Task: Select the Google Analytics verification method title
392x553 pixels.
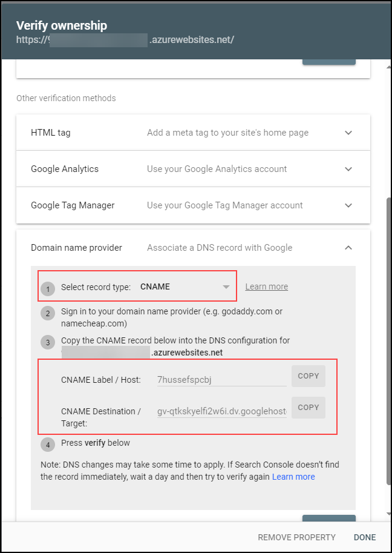Action: click(65, 169)
